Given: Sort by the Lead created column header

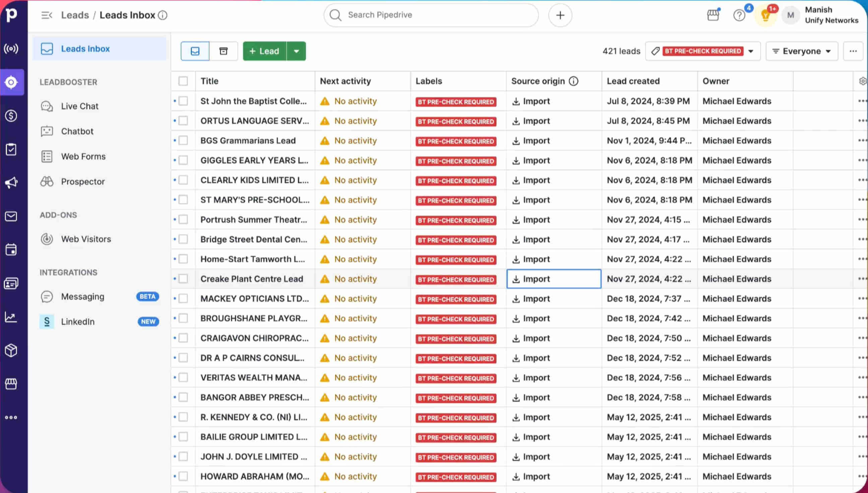Looking at the screenshot, I should pyautogui.click(x=633, y=81).
